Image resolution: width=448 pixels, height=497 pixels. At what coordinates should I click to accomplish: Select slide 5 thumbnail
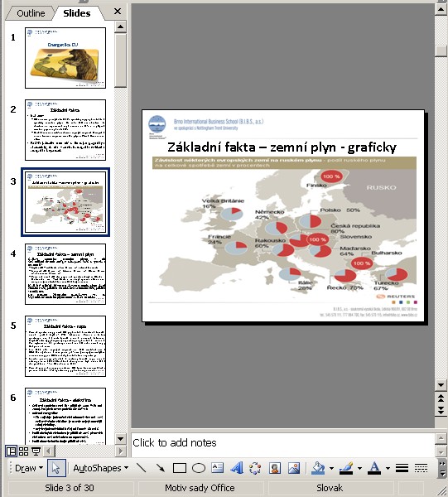point(65,346)
